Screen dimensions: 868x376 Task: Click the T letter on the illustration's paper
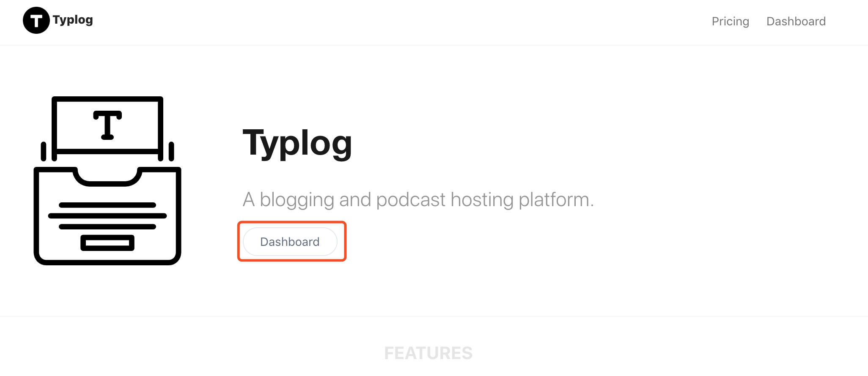pyautogui.click(x=107, y=125)
